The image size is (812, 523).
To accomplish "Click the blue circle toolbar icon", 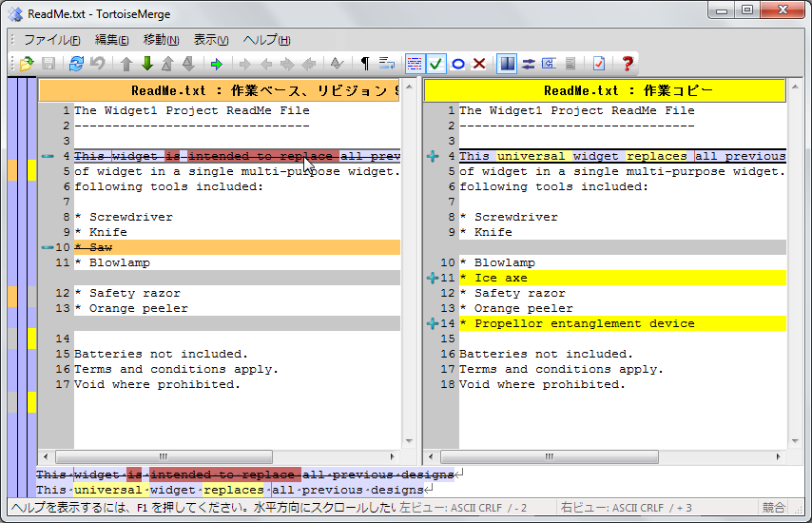I will point(458,64).
